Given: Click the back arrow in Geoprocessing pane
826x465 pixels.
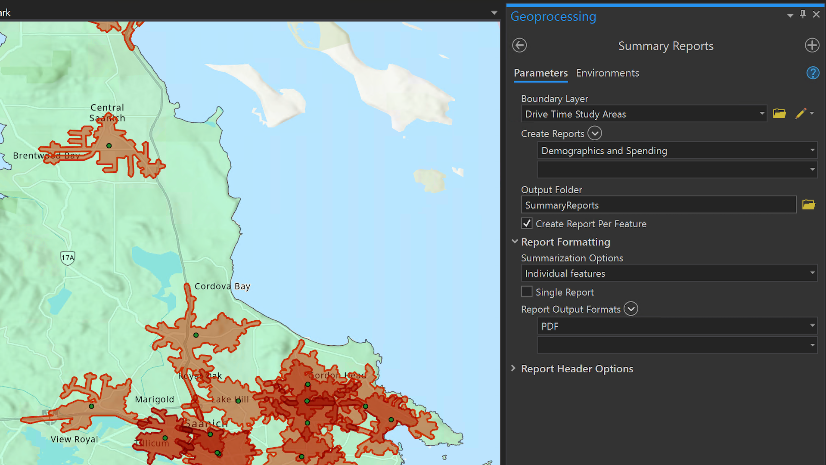Looking at the screenshot, I should tap(519, 45).
